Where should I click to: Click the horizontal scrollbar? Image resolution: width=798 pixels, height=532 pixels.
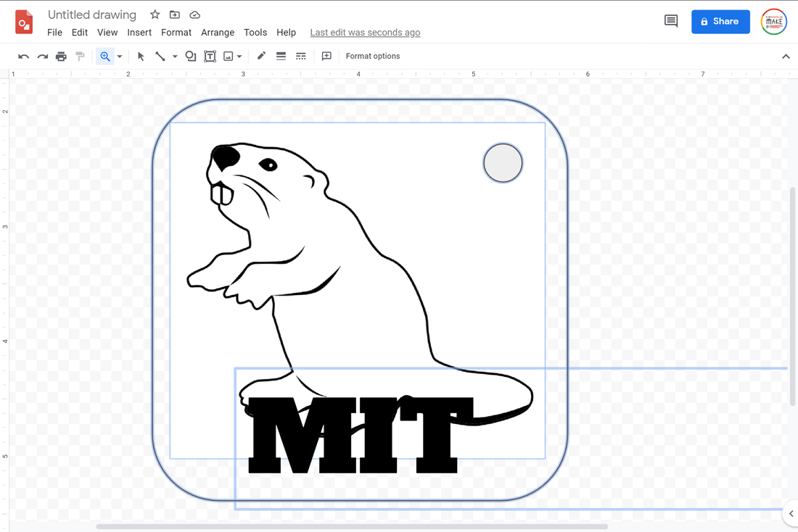[352, 526]
